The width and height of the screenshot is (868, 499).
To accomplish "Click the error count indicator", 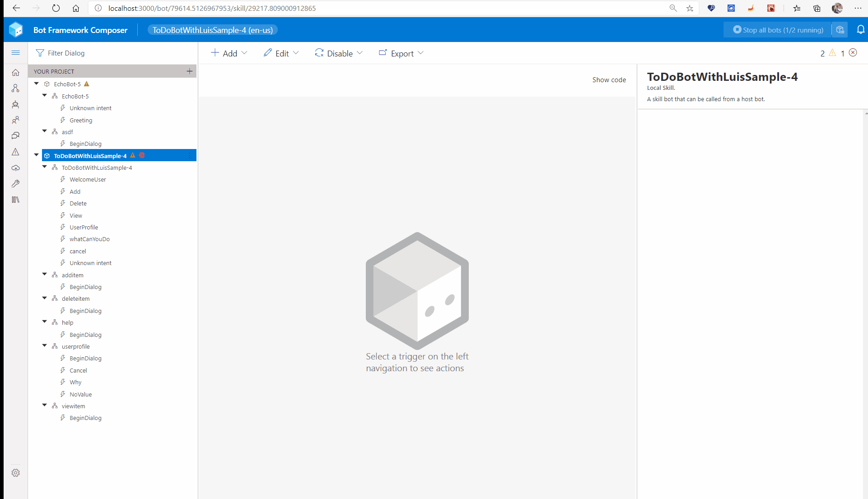I will click(849, 53).
